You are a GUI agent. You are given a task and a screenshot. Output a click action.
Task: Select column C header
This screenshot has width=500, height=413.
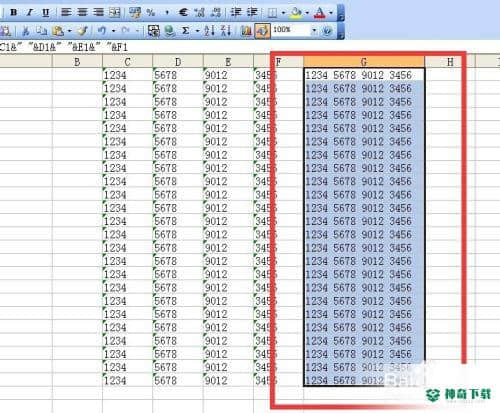coord(127,62)
